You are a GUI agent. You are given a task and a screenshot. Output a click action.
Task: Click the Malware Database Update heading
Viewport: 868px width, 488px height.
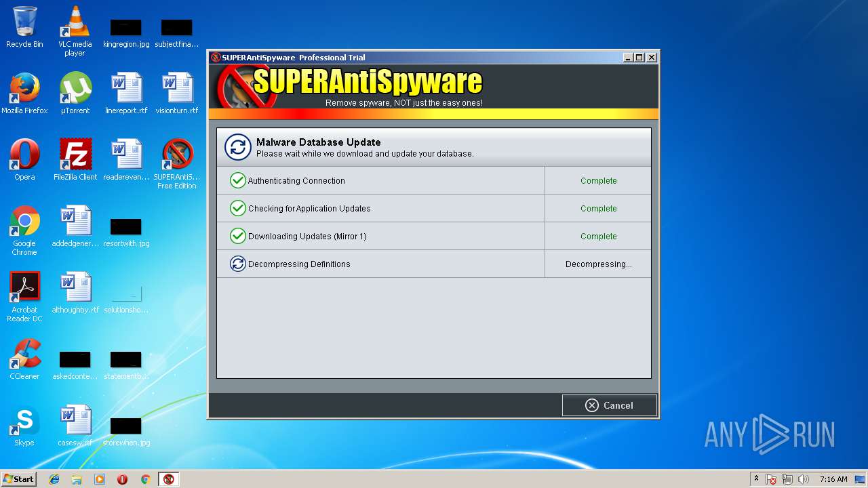(318, 142)
